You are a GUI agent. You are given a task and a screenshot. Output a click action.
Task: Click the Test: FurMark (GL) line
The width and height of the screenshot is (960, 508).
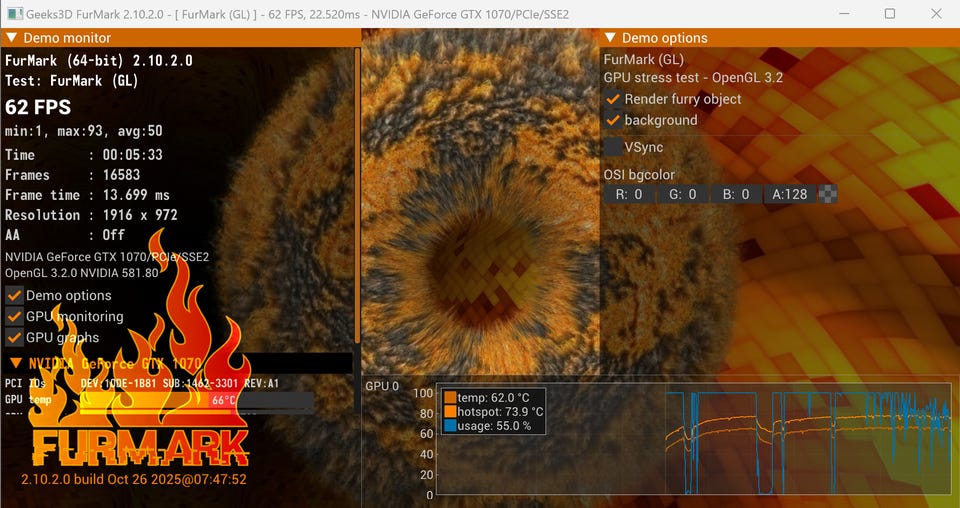click(x=72, y=81)
